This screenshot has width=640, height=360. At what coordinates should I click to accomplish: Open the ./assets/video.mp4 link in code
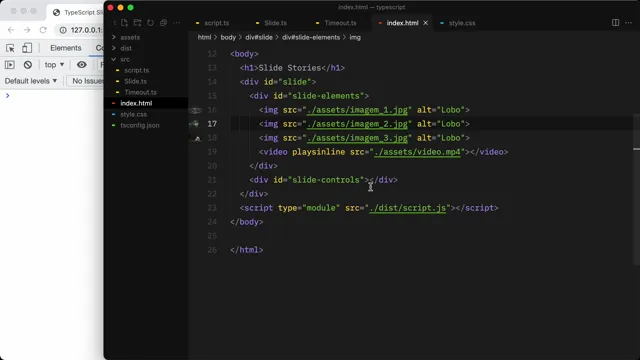[x=417, y=152]
